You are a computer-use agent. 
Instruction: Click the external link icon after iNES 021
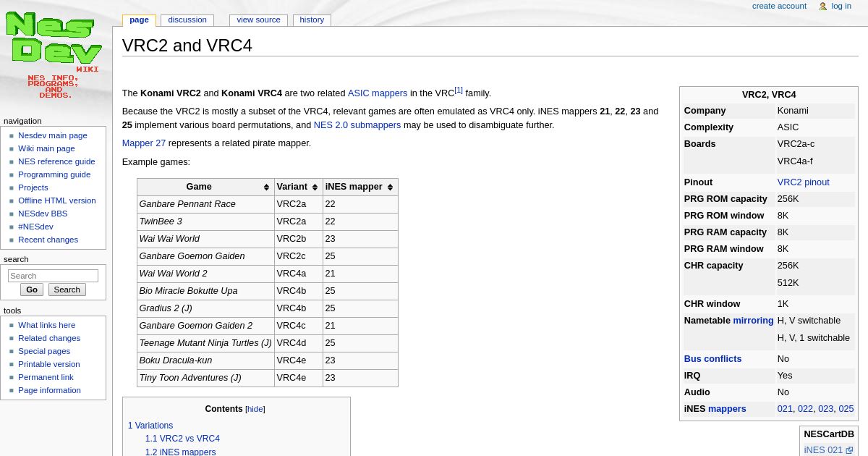[x=849, y=450]
